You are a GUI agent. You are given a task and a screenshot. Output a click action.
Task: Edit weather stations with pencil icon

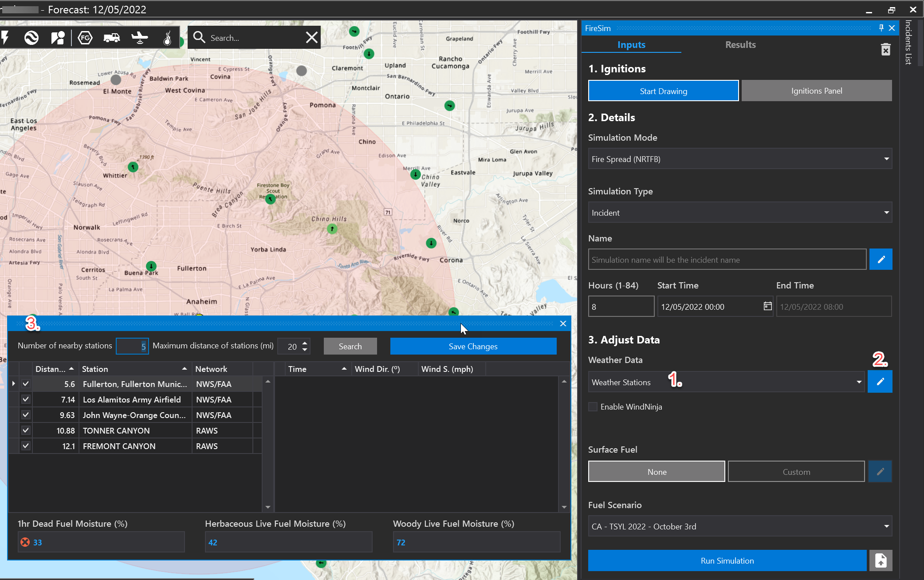click(880, 382)
